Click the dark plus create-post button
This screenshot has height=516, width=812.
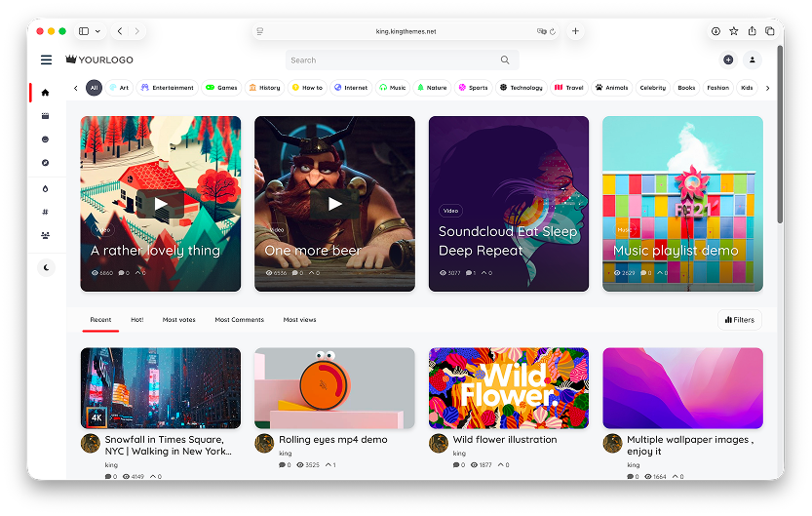coord(728,60)
